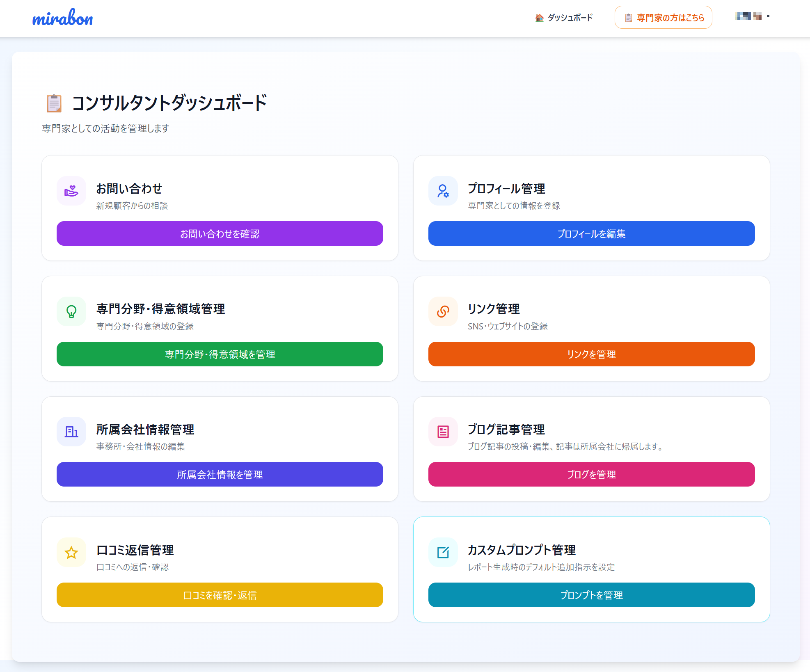Click the プロンプトを管理 button
This screenshot has height=672, width=810.
tap(591, 595)
